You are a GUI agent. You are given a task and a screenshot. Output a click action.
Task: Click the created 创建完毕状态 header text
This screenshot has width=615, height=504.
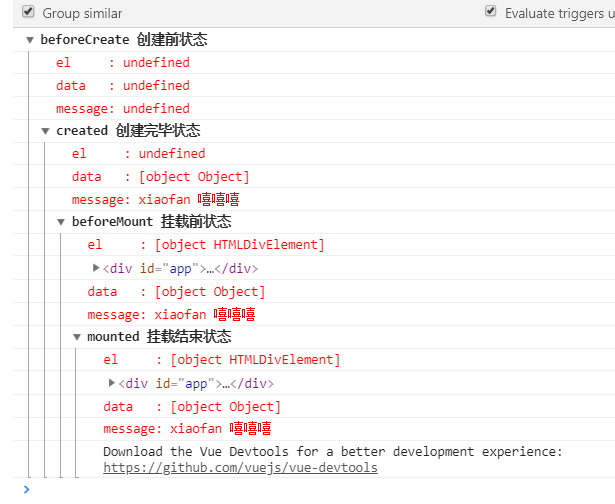pos(128,131)
